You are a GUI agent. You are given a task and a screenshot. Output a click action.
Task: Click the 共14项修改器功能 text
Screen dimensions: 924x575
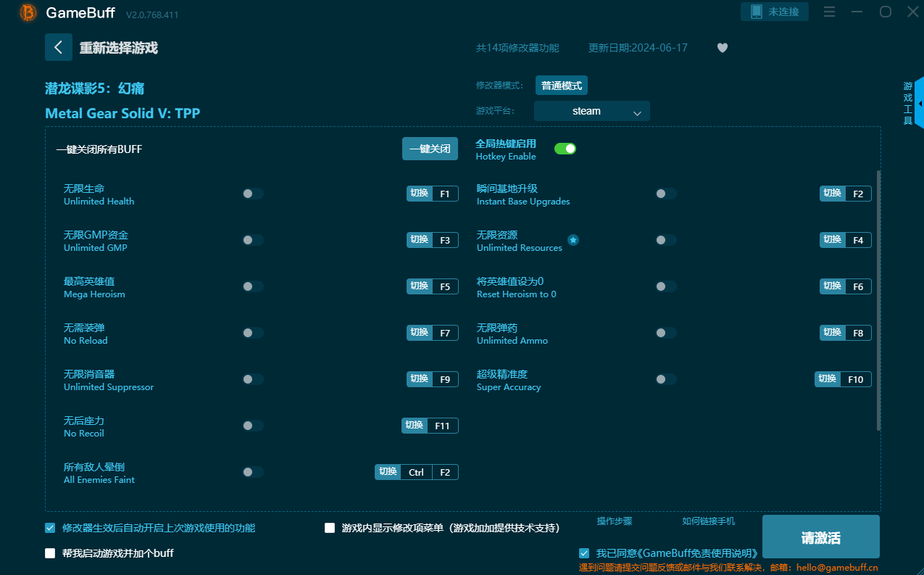click(517, 48)
